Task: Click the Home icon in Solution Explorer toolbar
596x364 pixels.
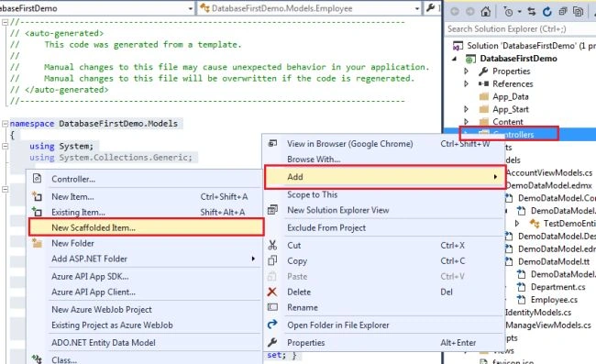Action: click(x=486, y=11)
